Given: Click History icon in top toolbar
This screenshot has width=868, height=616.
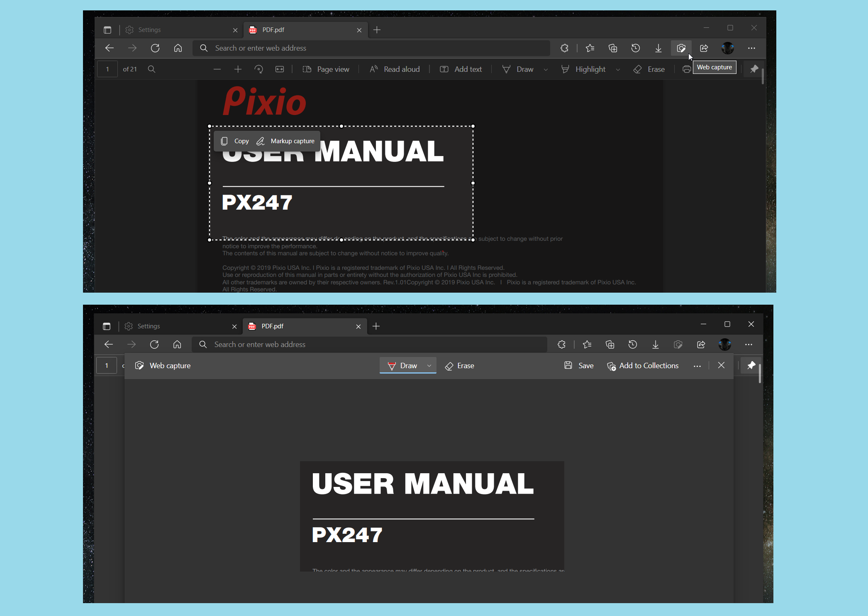Looking at the screenshot, I should pyautogui.click(x=635, y=48).
